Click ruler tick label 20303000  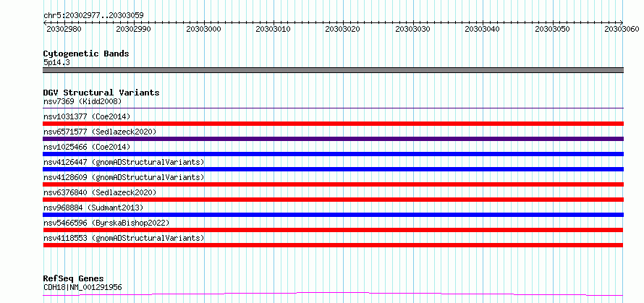[203, 29]
